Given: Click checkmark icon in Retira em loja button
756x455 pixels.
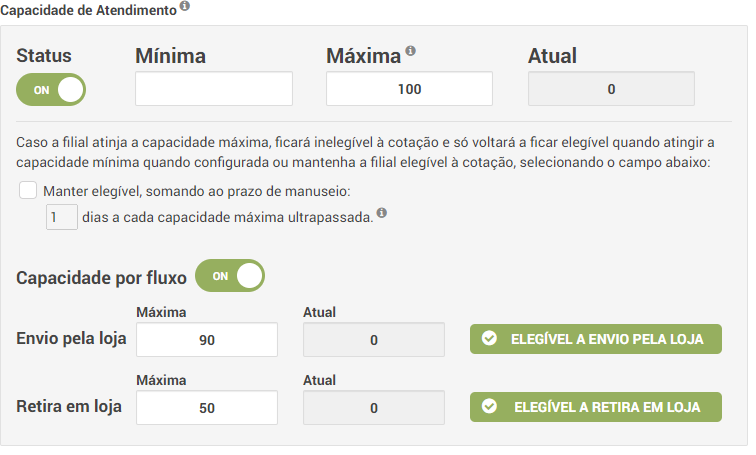Looking at the screenshot, I should pyautogui.click(x=489, y=407).
